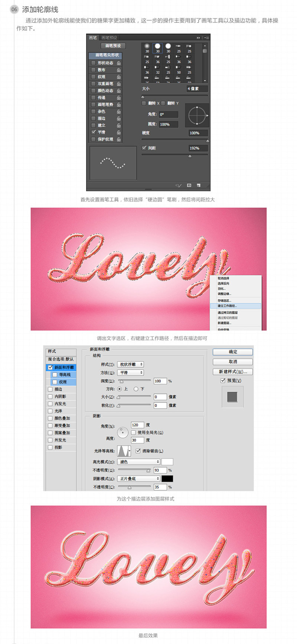Uncheck 斜面和浮雕 style checkbox
The width and height of the screenshot is (297, 644).
(50, 367)
